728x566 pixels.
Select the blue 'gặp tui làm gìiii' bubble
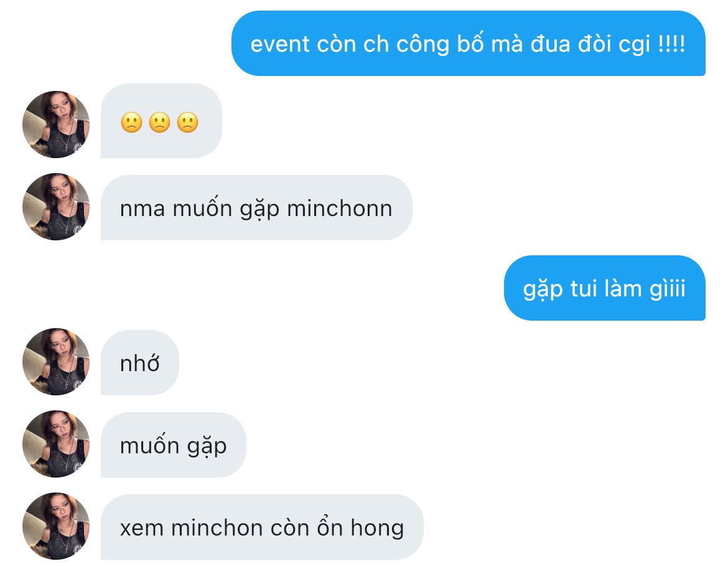point(605,288)
